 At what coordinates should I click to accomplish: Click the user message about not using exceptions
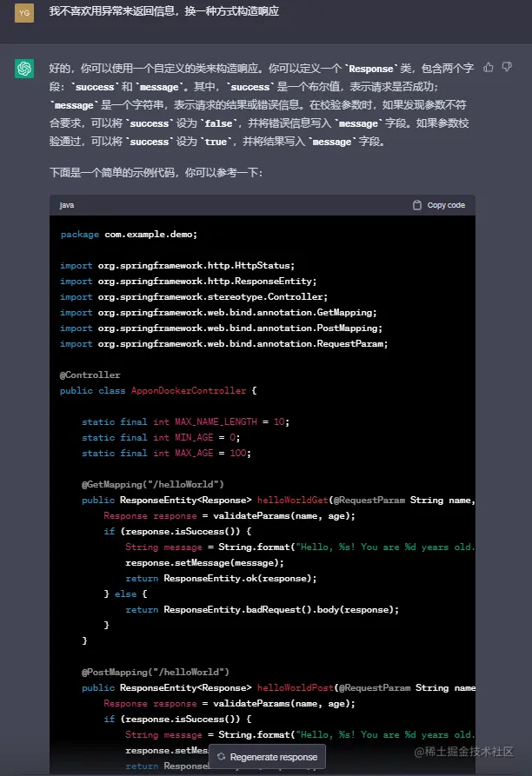pos(163,11)
